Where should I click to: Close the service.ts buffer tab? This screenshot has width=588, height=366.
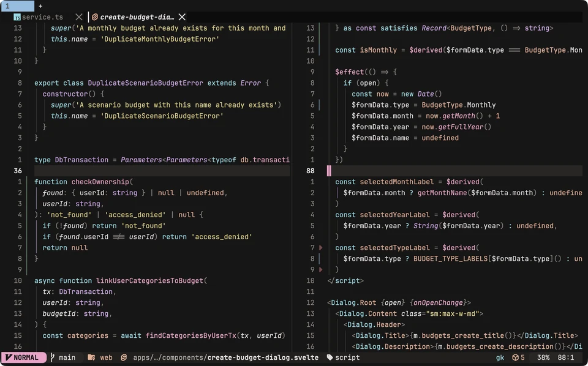(78, 17)
